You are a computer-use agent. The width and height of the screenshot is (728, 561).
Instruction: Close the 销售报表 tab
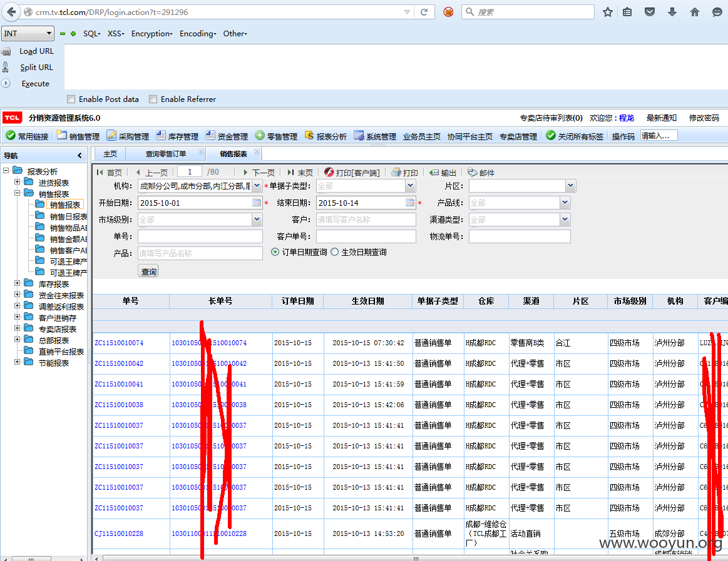click(x=257, y=152)
